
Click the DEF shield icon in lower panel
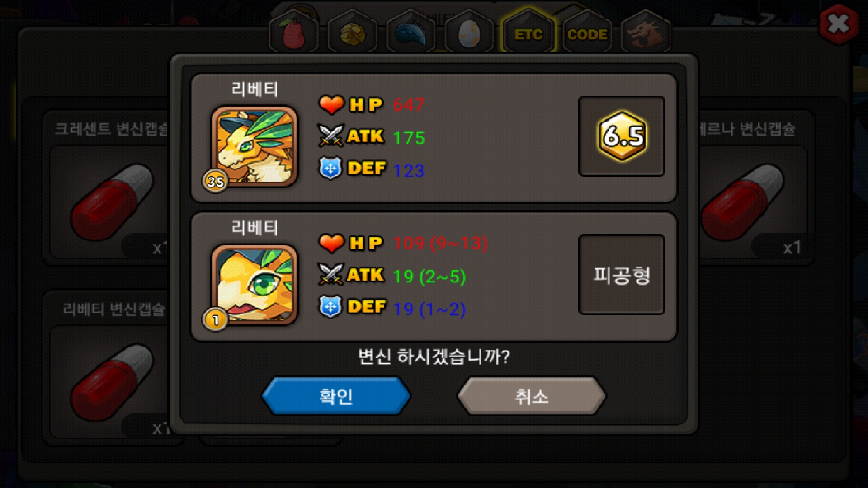click(x=330, y=307)
